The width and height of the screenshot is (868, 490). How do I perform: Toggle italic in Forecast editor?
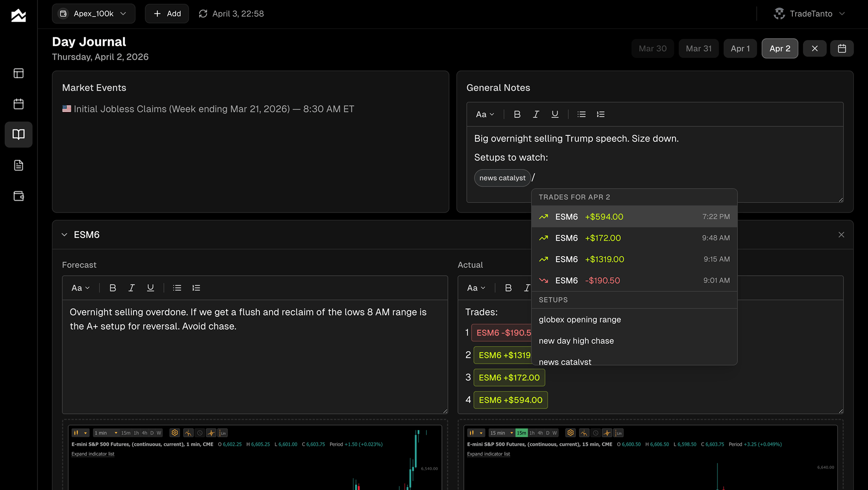(131, 288)
